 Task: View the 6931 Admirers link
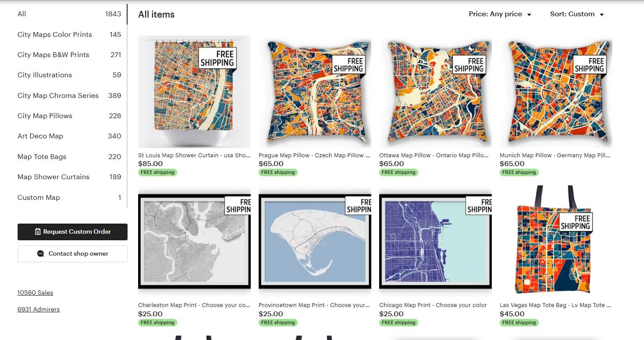(38, 309)
